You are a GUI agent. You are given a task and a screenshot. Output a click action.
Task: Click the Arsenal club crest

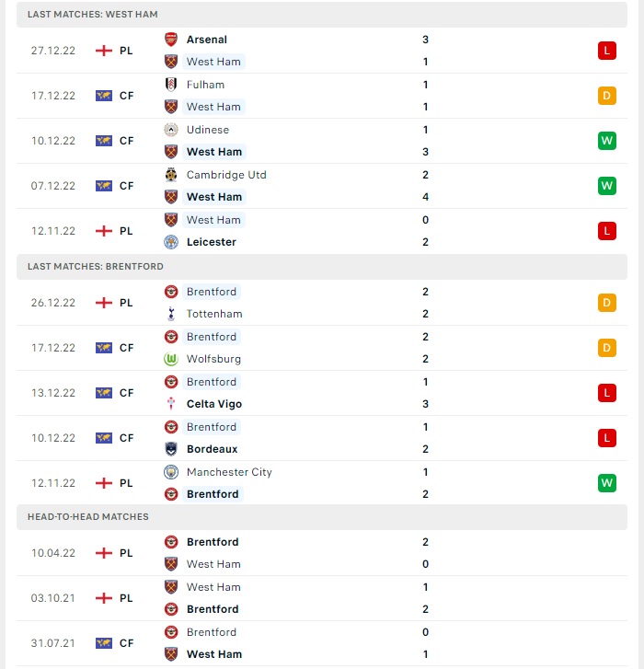click(171, 40)
